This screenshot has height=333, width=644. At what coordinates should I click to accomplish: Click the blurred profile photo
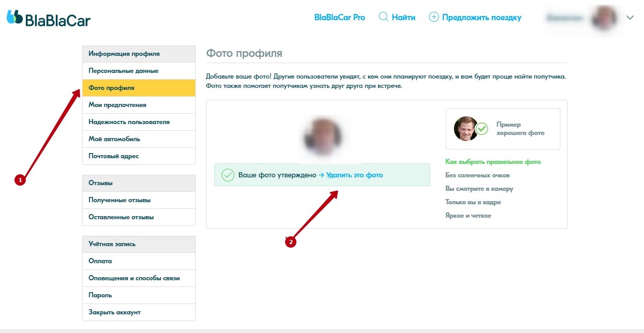tap(322, 137)
